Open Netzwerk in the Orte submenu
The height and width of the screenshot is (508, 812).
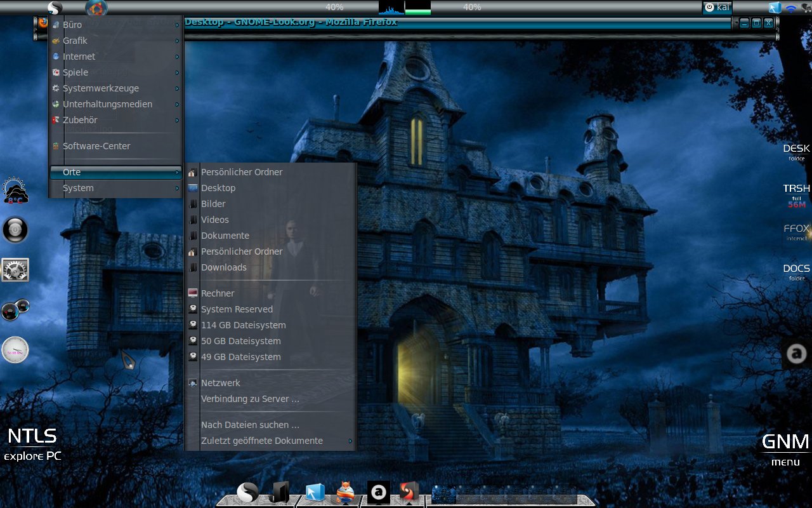[270, 383]
